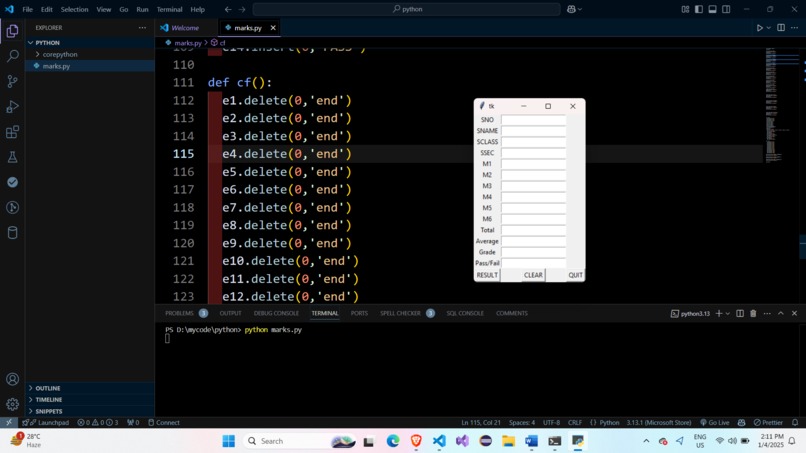Click RESULT button in tk window
806x453 pixels.
click(x=487, y=275)
